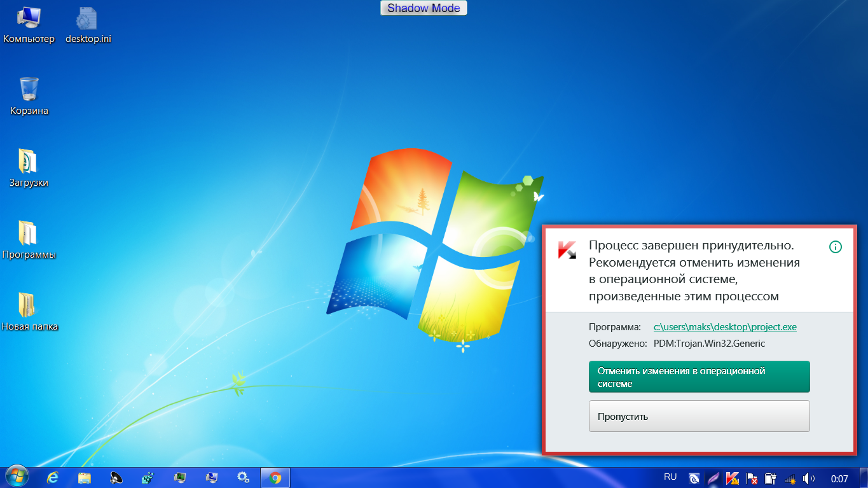
Task: Launch Internet Explorer from the taskbar
Action: click(x=53, y=478)
